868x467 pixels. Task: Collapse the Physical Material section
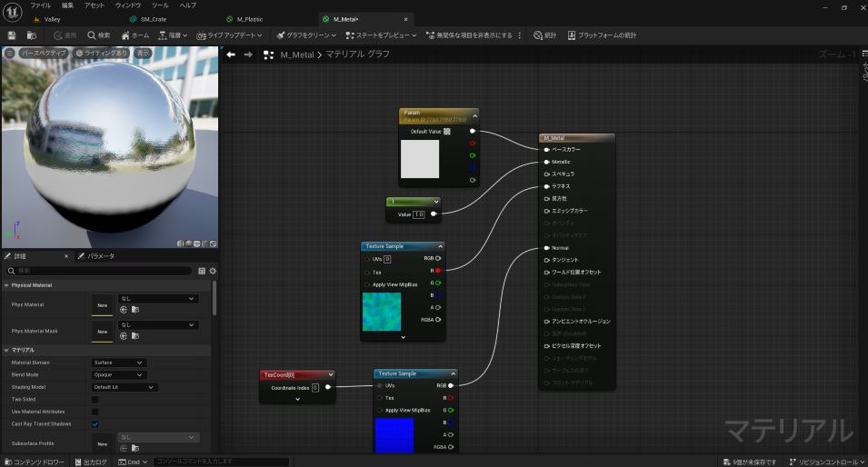coord(6,285)
